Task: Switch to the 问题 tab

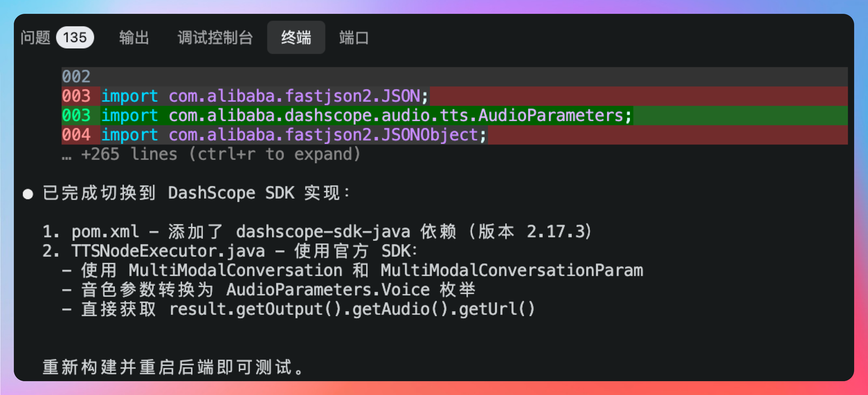Action: tap(35, 37)
